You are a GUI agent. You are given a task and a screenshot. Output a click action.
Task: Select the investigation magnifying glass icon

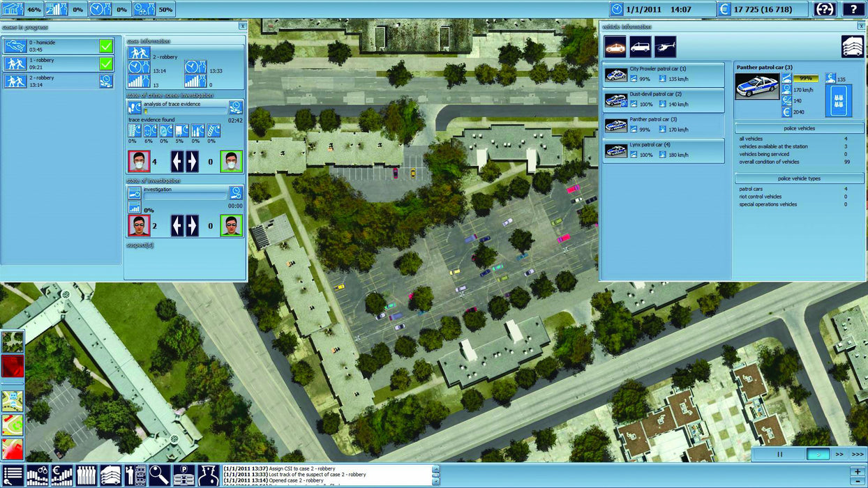[x=160, y=476]
